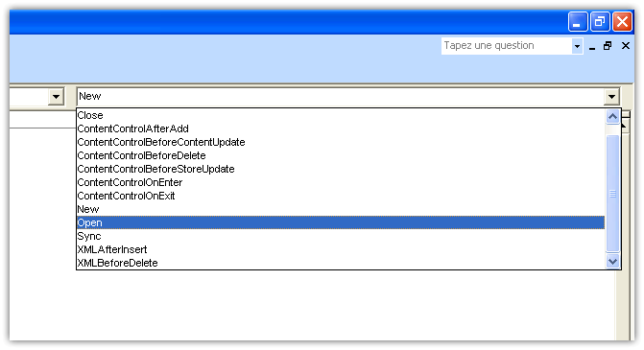644x350 pixels.
Task: Select ContentControlOnEnter event
Action: [341, 182]
